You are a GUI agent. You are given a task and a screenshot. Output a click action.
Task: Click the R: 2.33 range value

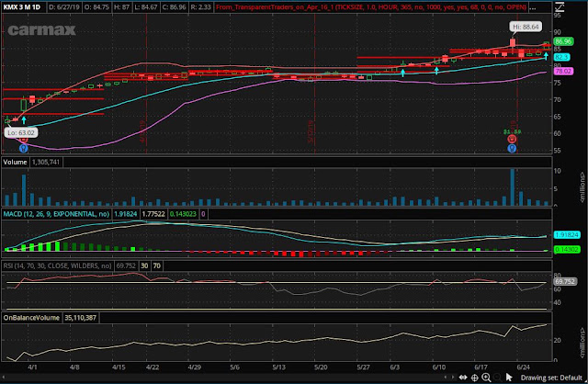click(200, 7)
